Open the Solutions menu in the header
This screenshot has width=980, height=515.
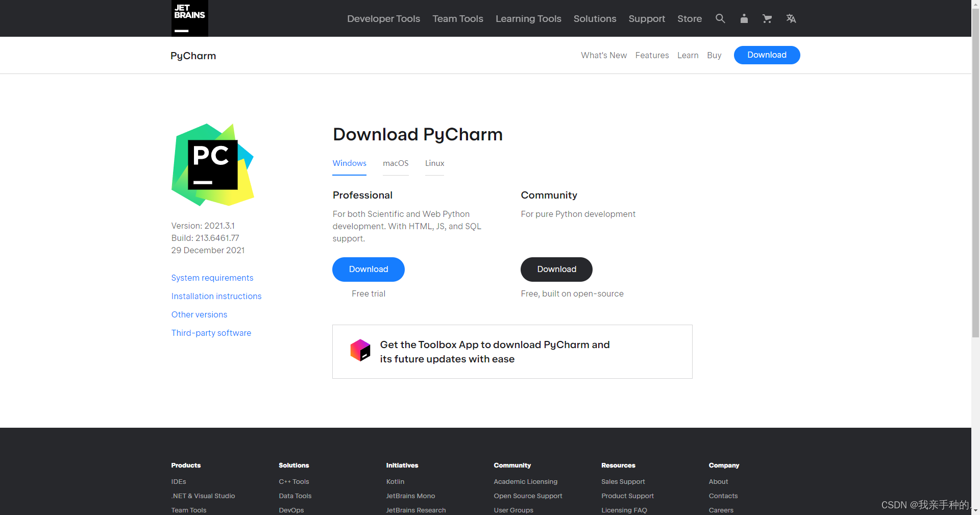595,19
